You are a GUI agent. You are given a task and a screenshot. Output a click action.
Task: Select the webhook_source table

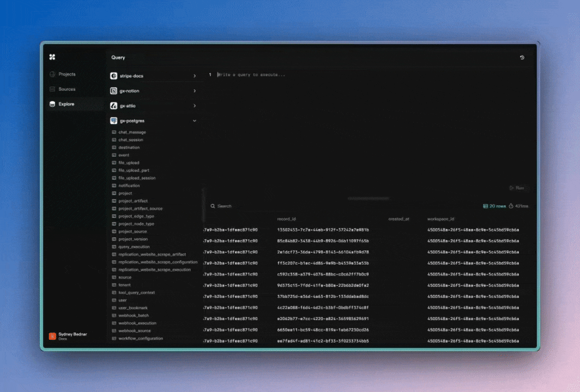(135, 330)
